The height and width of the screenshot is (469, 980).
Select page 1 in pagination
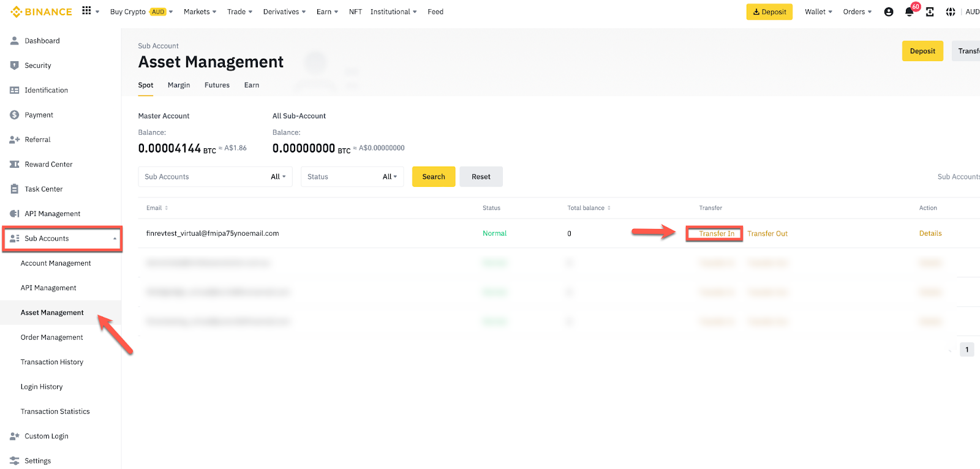click(x=967, y=350)
